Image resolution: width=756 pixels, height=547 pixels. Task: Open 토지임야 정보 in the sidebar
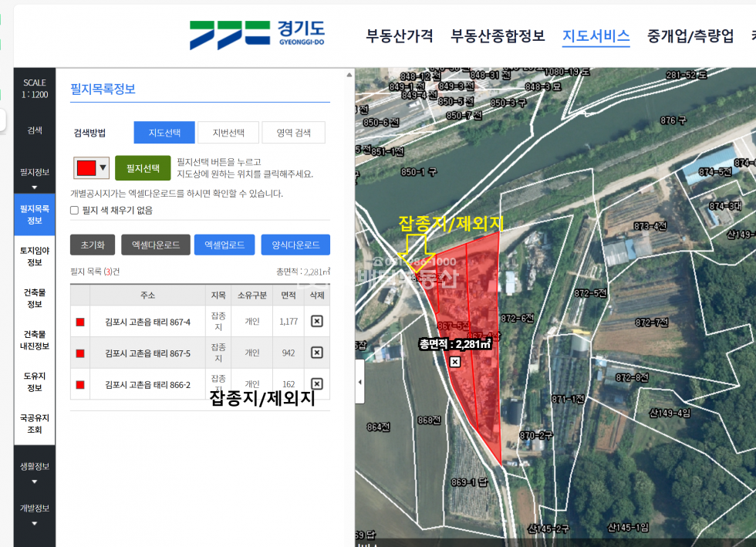(35, 256)
